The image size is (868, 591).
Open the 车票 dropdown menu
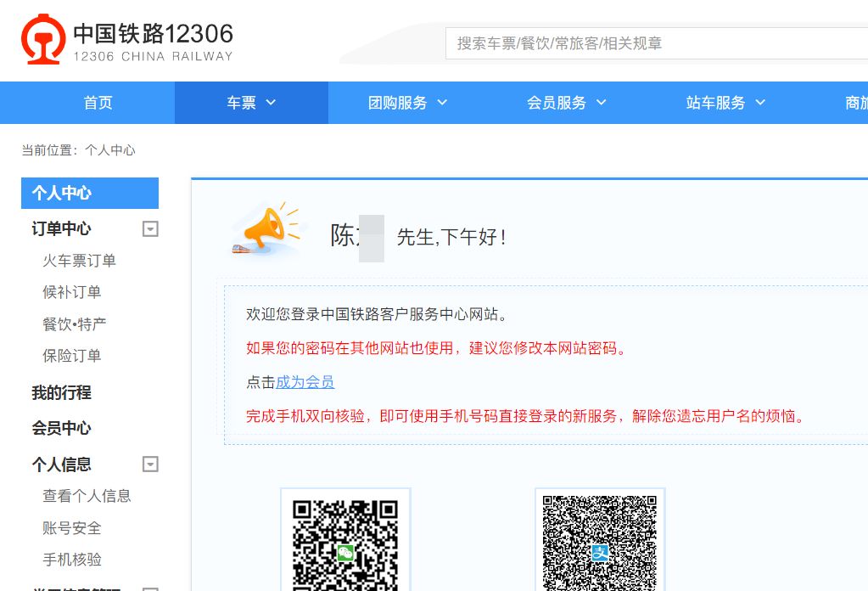click(251, 103)
